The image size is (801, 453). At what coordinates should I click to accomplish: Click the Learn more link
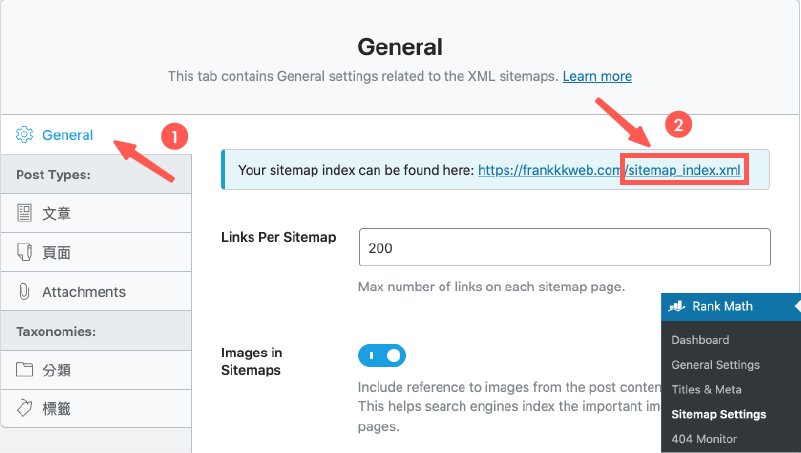point(597,76)
